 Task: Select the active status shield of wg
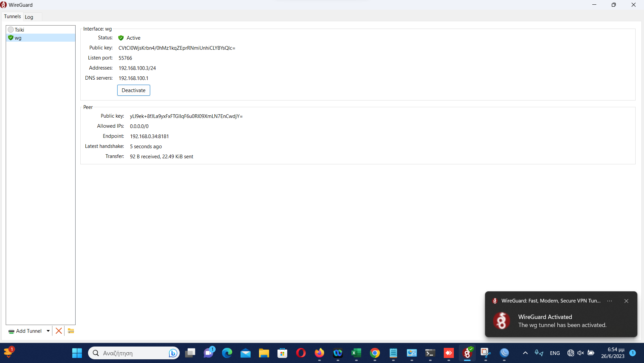pos(121,38)
